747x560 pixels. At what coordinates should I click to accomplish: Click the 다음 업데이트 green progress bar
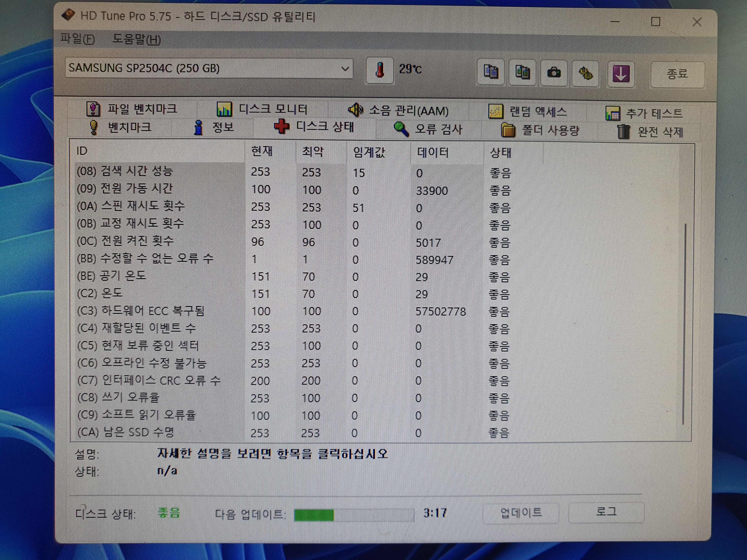[354, 515]
